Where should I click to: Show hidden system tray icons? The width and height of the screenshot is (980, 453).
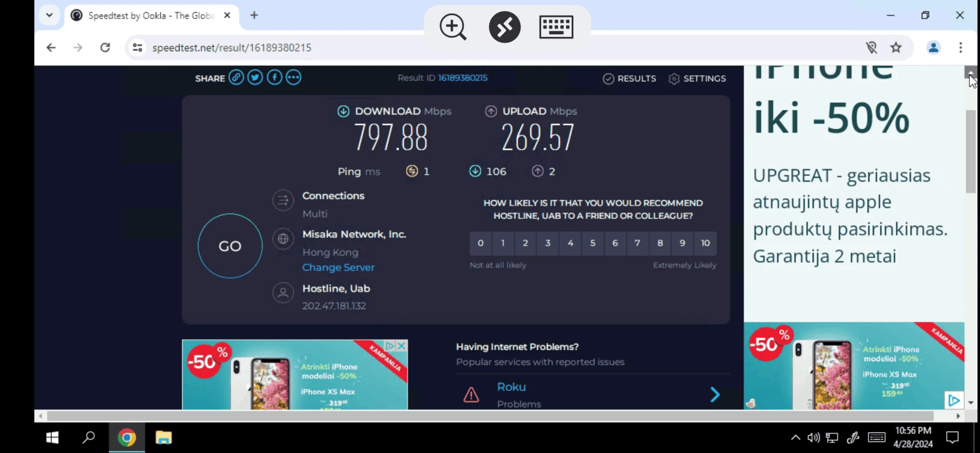[x=795, y=438]
